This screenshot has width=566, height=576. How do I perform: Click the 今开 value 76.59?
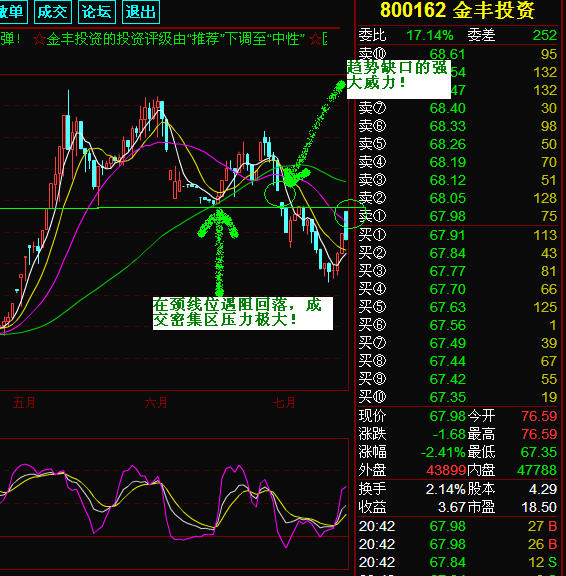pyautogui.click(x=539, y=416)
